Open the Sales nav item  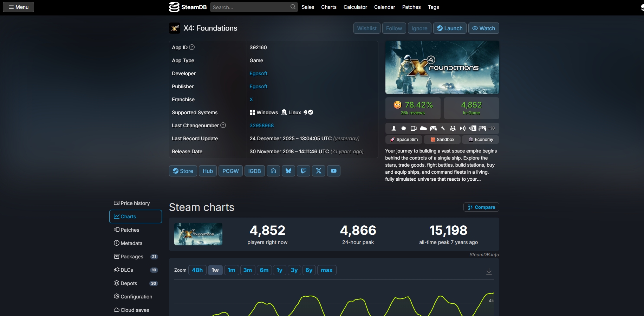308,7
